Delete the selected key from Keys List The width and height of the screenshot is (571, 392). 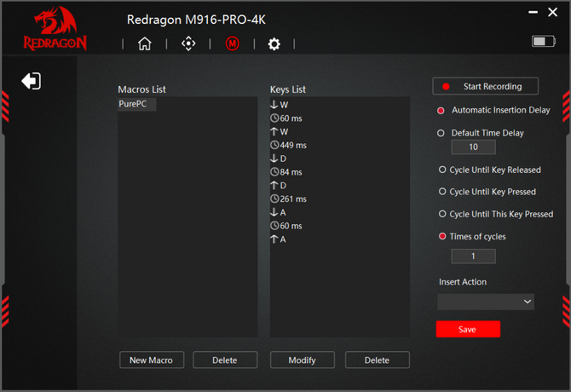[x=378, y=360]
